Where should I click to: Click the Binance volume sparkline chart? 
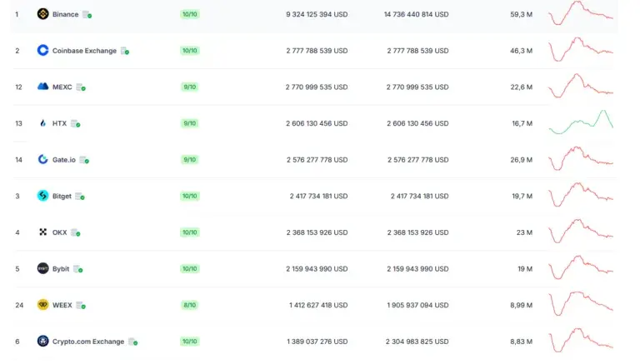[x=581, y=13]
